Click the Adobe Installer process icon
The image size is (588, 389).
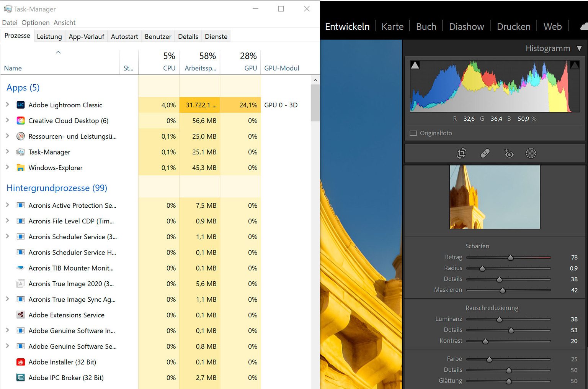21,362
